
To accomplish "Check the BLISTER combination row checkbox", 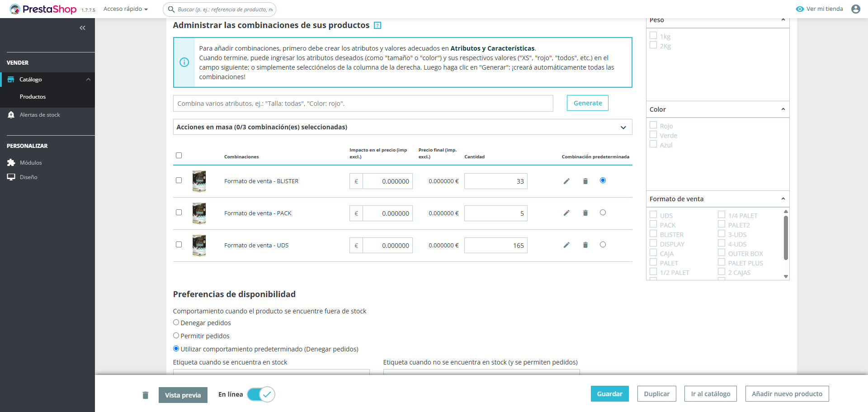I will (x=179, y=180).
